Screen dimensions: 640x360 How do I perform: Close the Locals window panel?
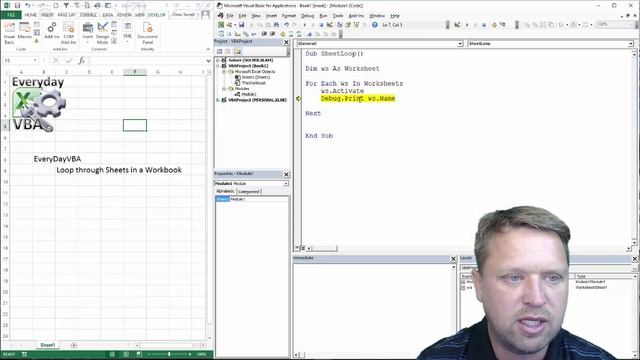635,259
